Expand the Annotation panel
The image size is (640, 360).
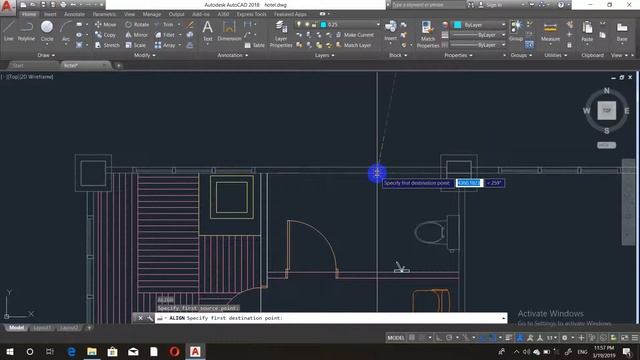tap(233, 55)
